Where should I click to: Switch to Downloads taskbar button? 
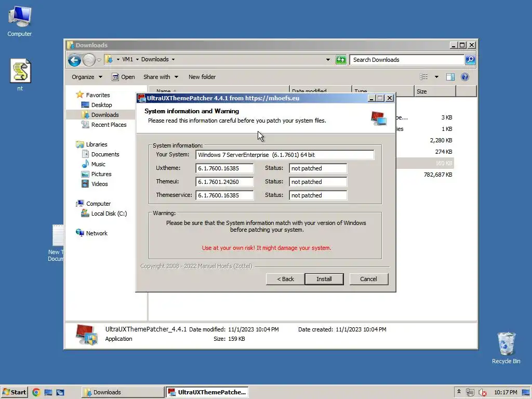(x=122, y=392)
